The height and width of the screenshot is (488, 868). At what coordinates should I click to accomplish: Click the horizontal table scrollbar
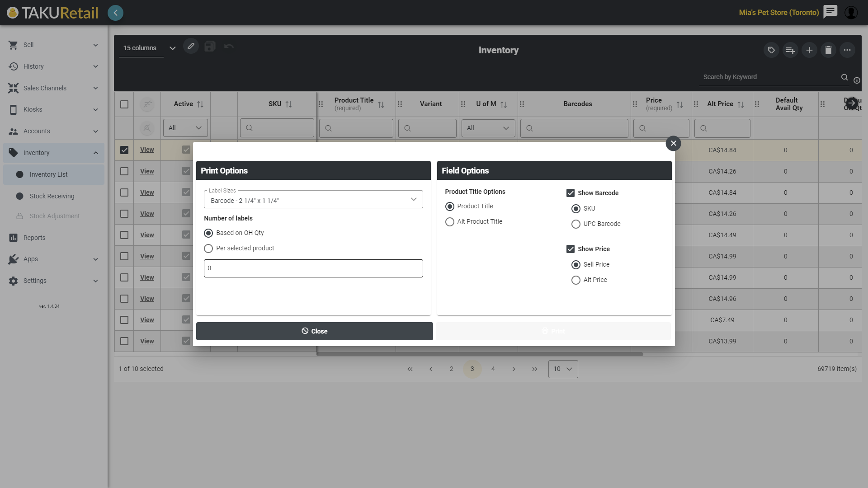coord(479,354)
